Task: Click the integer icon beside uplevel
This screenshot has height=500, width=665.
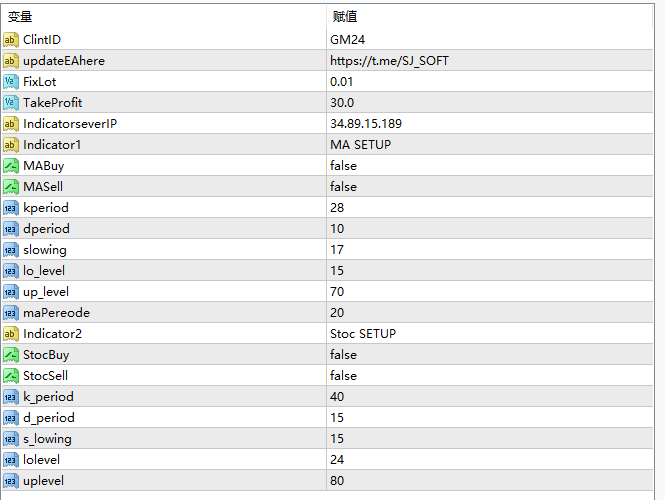Action: coord(11,481)
